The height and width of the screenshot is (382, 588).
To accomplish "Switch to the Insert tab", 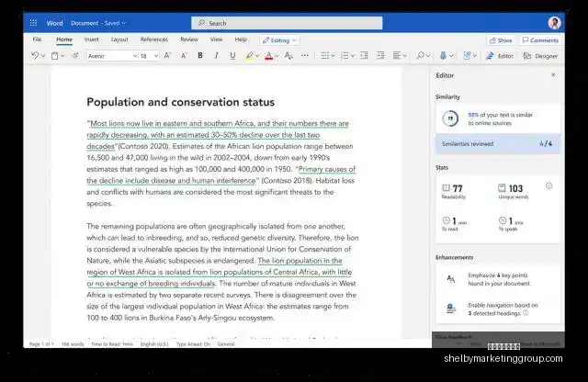I will (x=92, y=39).
